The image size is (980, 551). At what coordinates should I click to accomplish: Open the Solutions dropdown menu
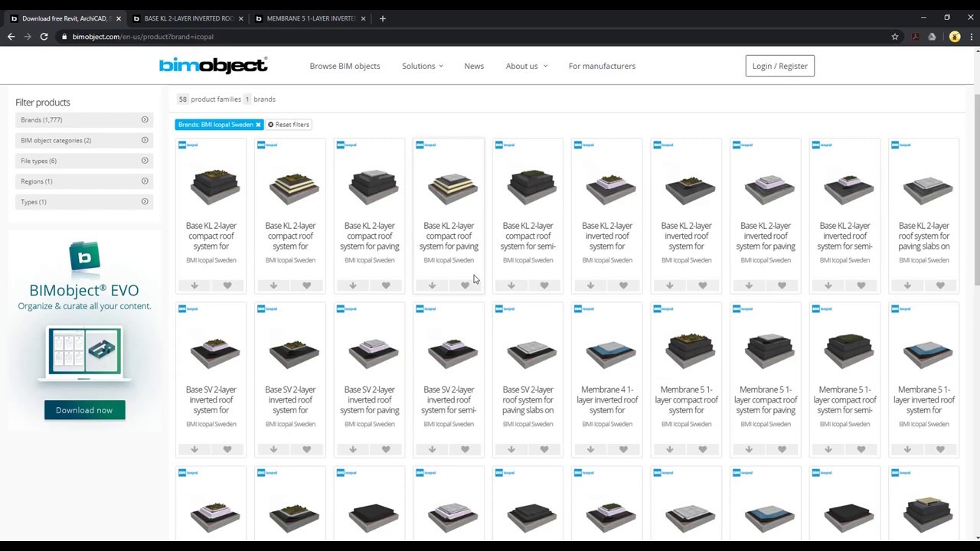tap(422, 66)
